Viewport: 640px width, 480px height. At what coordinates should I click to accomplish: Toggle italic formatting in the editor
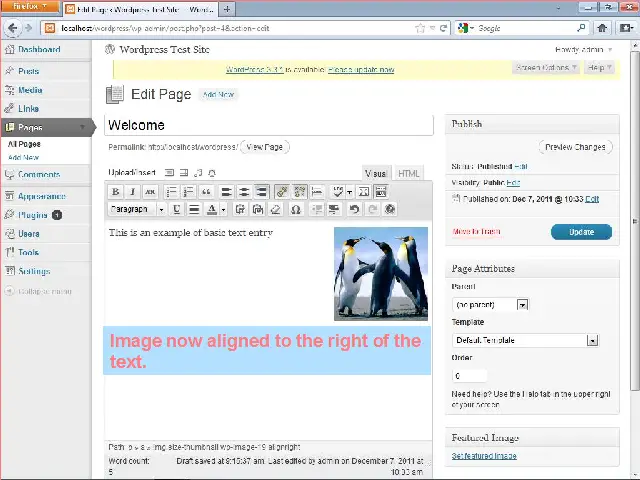133,191
